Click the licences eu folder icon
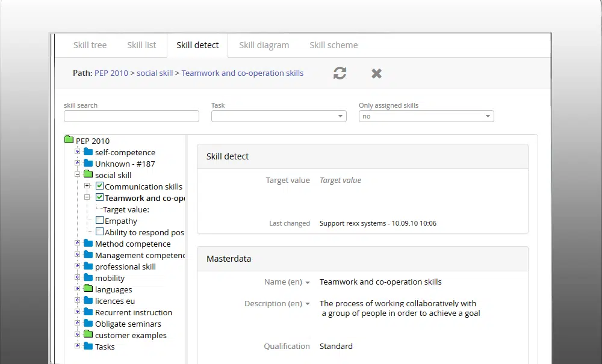The image size is (602, 364). click(87, 301)
